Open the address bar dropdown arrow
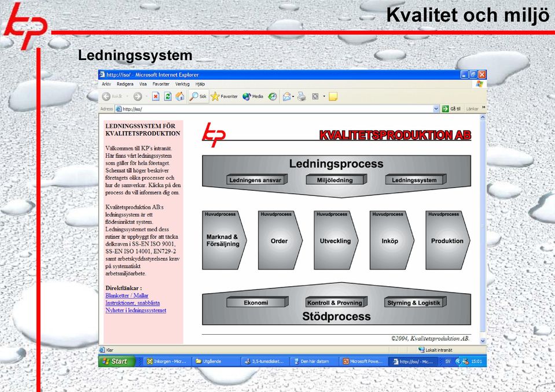555x392 pixels. [x=436, y=109]
